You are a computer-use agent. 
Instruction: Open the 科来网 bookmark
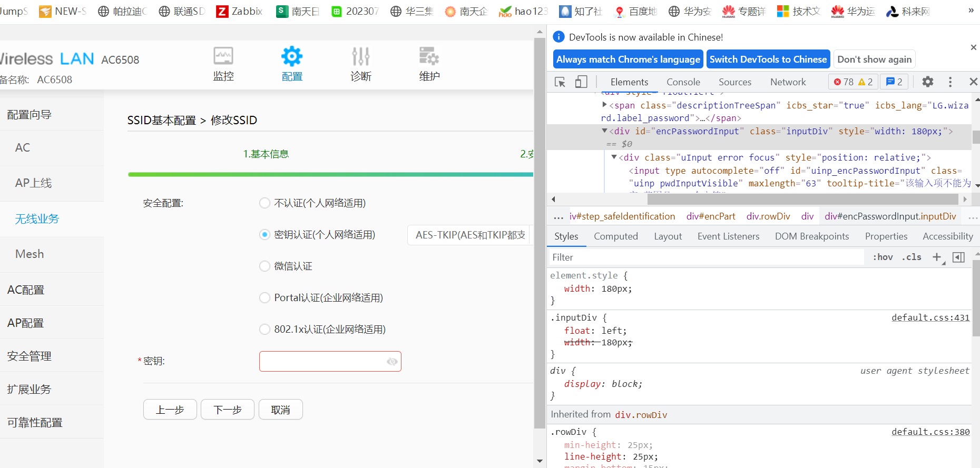(908, 11)
